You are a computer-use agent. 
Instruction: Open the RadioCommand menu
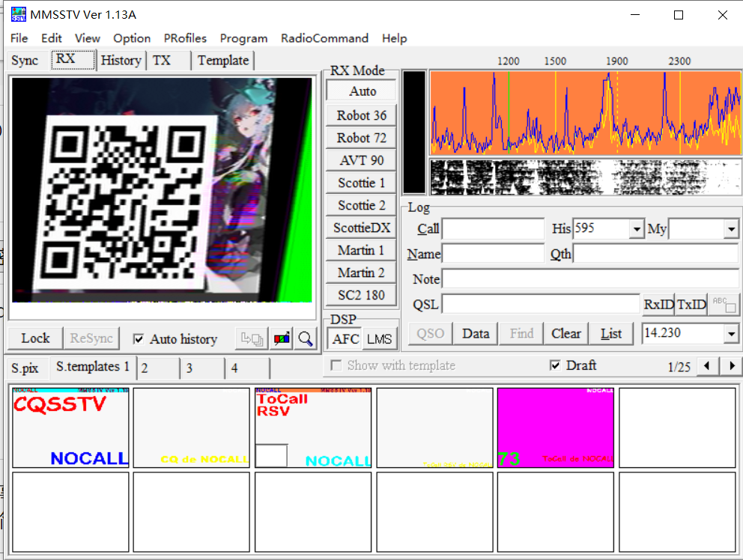click(x=324, y=38)
